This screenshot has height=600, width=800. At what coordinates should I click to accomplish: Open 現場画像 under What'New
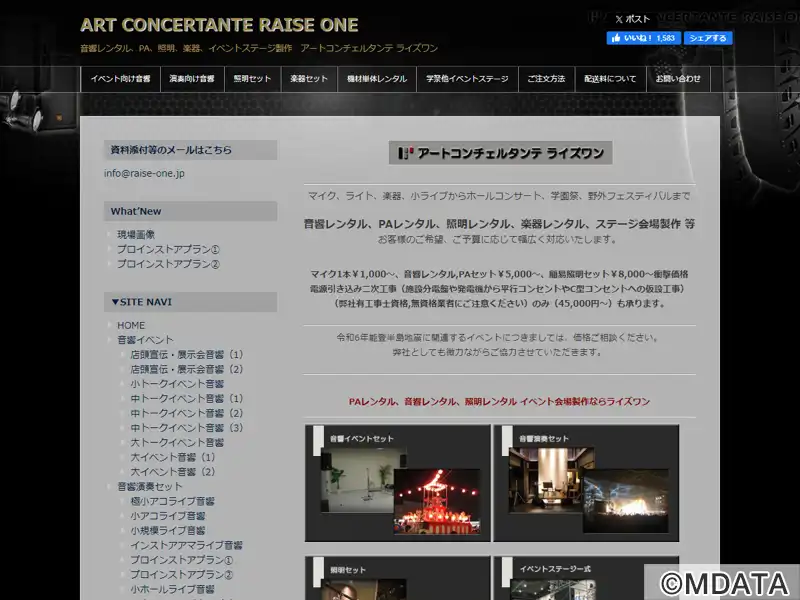[136, 235]
